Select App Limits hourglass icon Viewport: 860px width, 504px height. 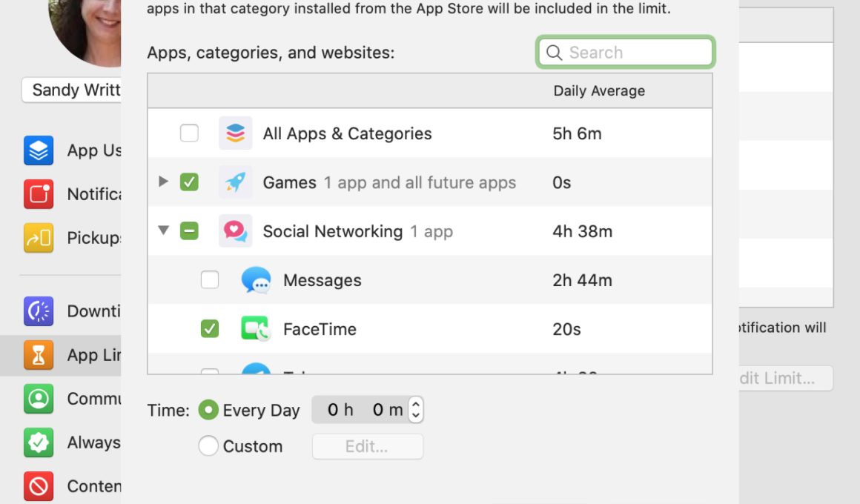[39, 355]
